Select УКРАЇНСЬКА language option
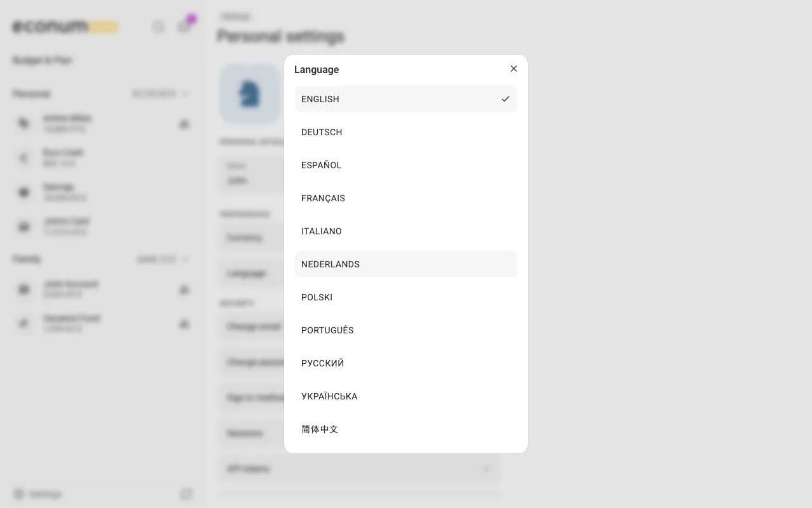Viewport: 812px width, 508px height. coord(406,396)
